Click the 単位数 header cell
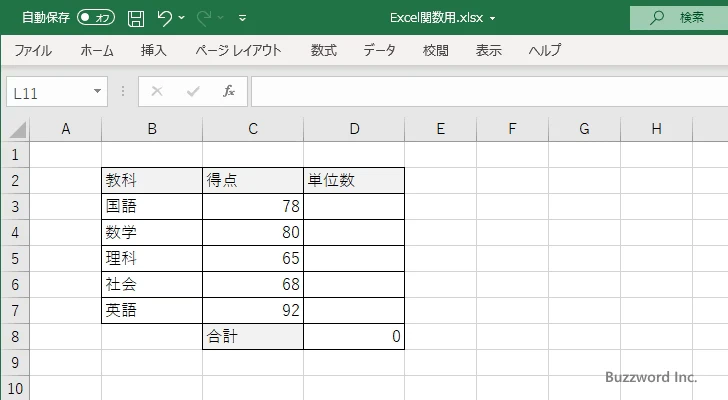Image resolution: width=728 pixels, height=400 pixels. (x=354, y=181)
